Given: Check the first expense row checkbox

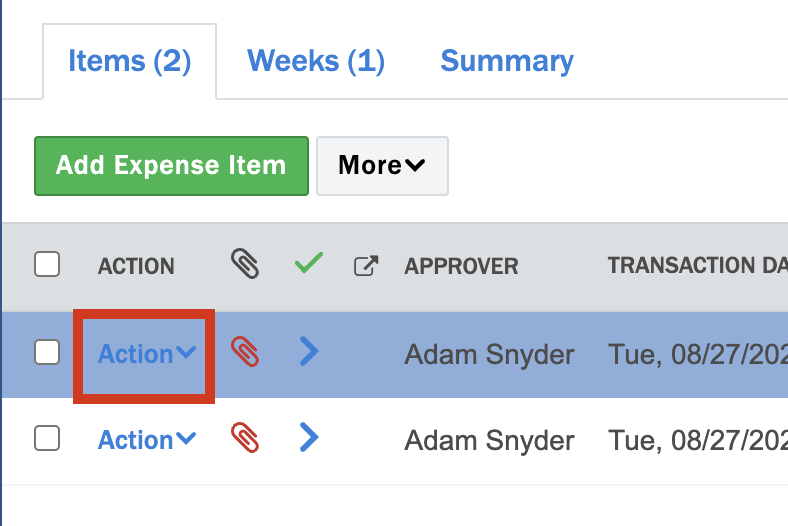Looking at the screenshot, I should 47,352.
